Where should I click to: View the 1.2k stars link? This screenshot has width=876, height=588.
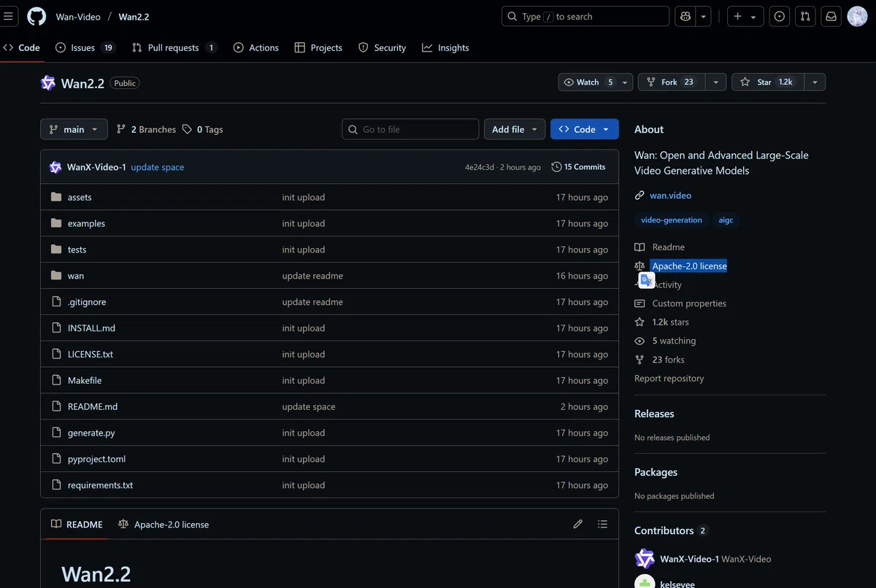click(x=661, y=322)
